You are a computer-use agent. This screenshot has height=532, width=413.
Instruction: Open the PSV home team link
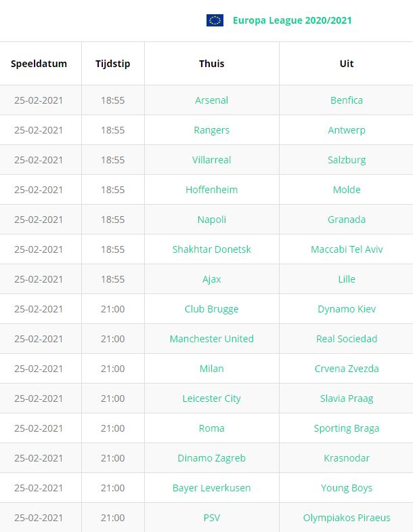point(212,518)
